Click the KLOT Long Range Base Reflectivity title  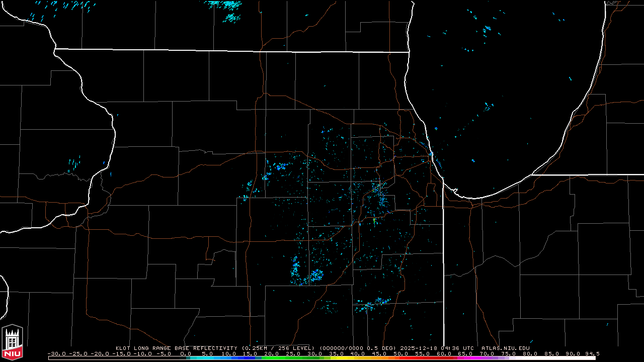(x=176, y=348)
